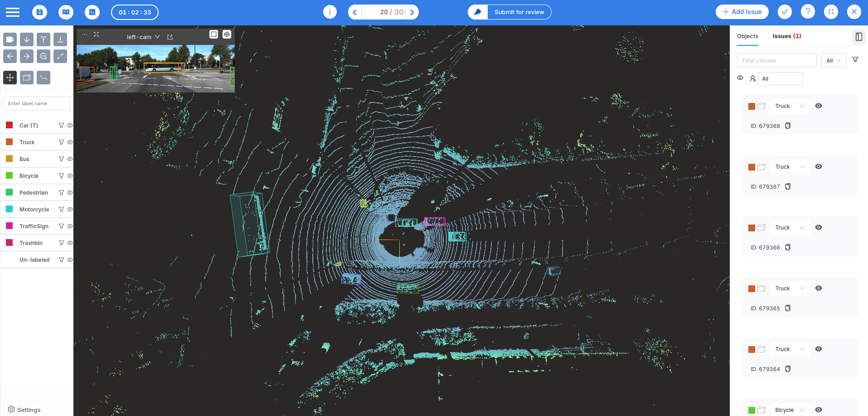Hide Truck object ID 679368
Viewport: 868px width, 416px height.
(819, 106)
